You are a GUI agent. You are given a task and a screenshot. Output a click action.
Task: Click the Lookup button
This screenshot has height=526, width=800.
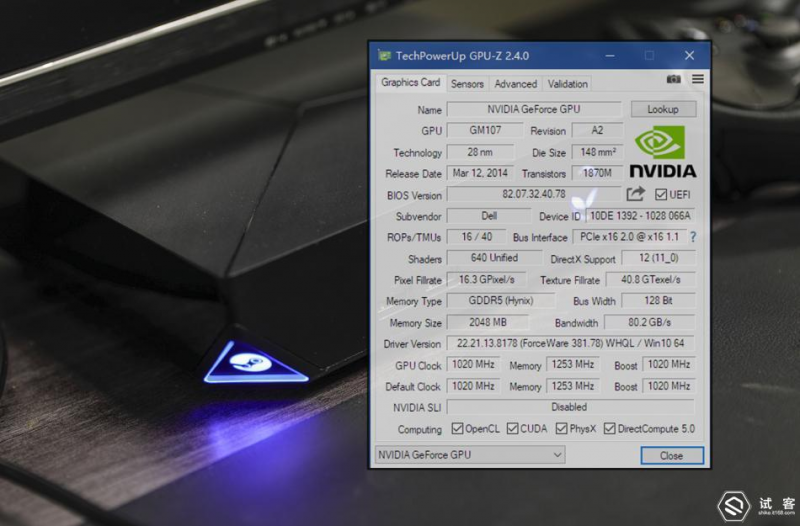663,109
